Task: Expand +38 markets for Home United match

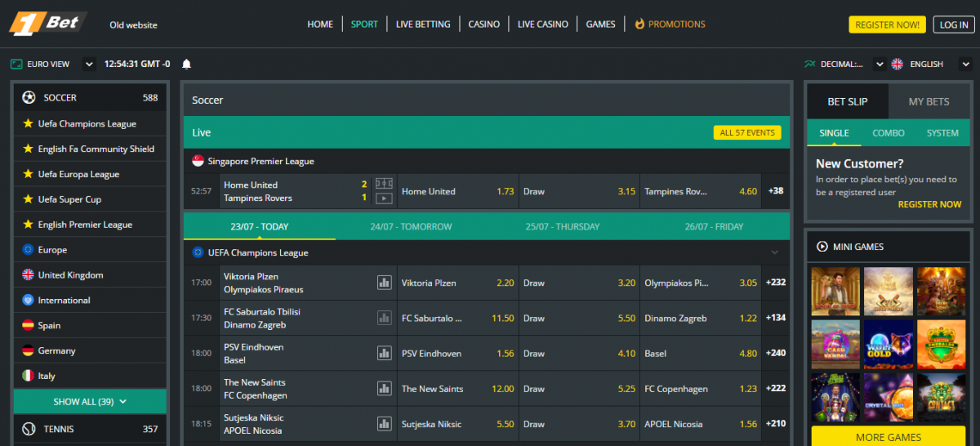Action: tap(775, 191)
